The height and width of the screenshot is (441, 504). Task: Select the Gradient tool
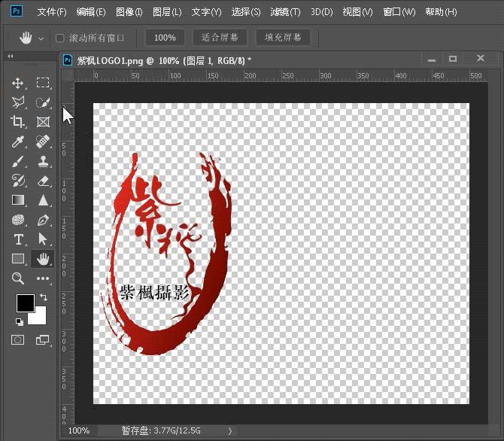coord(18,200)
